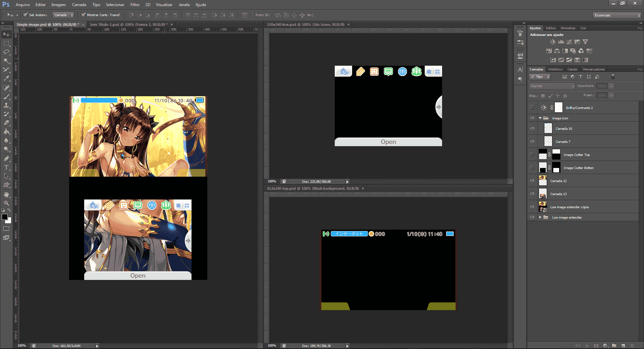Select the Rectangular Marquee tool
644x349 pixels.
click(x=6, y=43)
